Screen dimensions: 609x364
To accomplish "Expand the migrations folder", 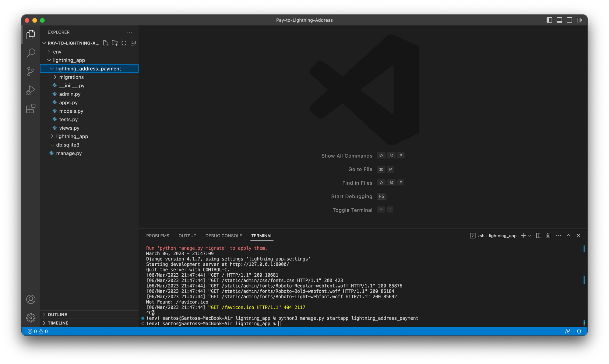I will point(90,77).
